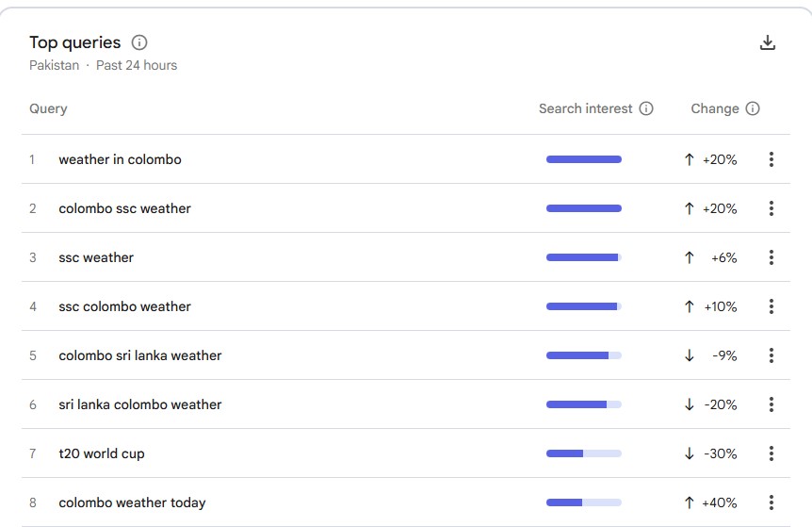812x527 pixels.
Task: Click the Search interest column header
Action: [585, 108]
